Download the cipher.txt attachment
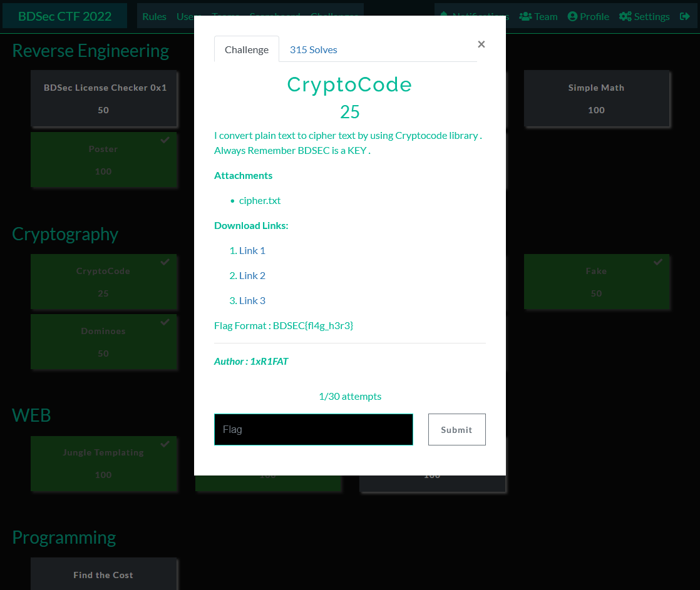 tap(259, 200)
